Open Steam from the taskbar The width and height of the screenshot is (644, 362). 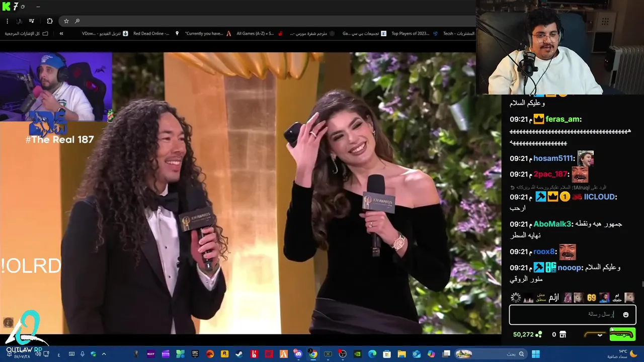coord(239,354)
